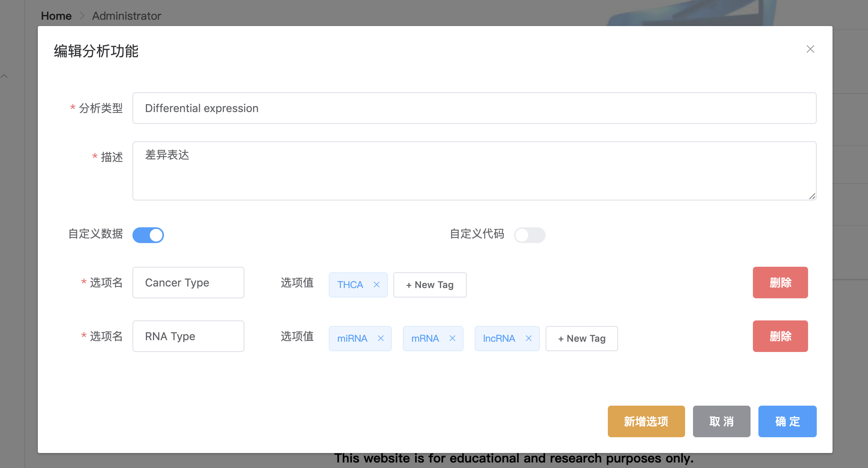Collapse the left sidebar arrow
The image size is (868, 468).
point(4,76)
